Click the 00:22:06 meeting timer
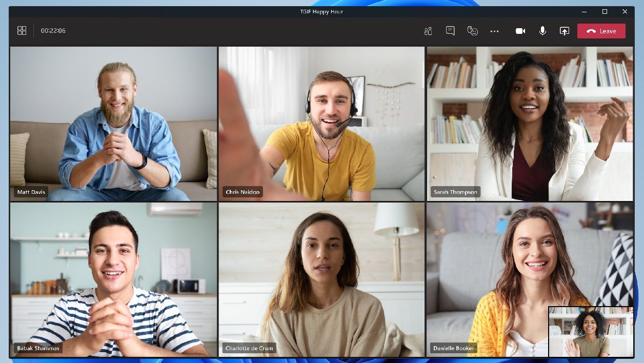This screenshot has width=644, height=363. (x=53, y=31)
